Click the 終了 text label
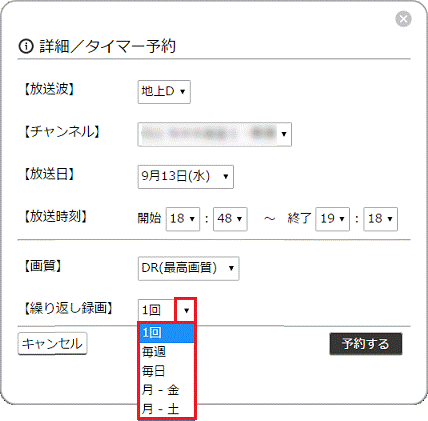 click(299, 218)
